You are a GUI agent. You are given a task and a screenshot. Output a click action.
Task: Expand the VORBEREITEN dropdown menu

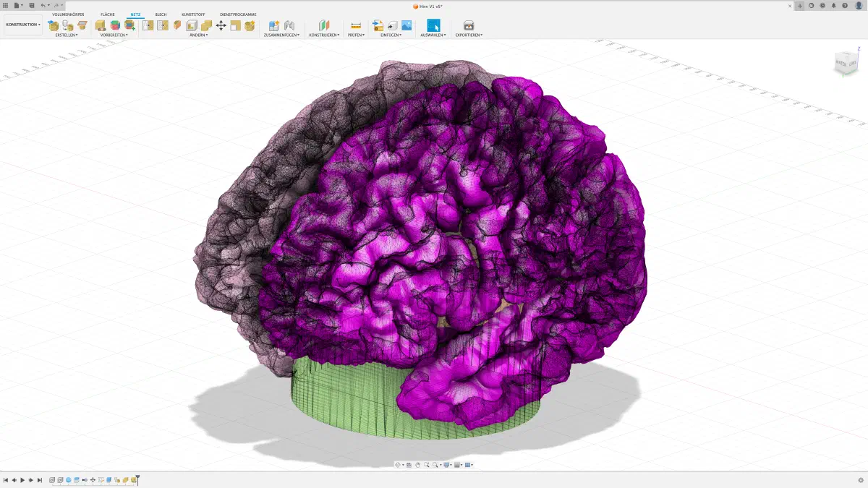114,35
